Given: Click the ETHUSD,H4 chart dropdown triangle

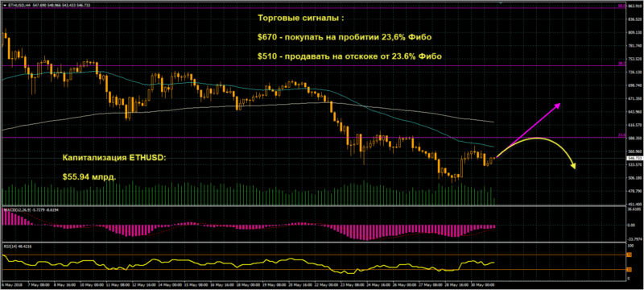Looking at the screenshot, I should point(5,5).
